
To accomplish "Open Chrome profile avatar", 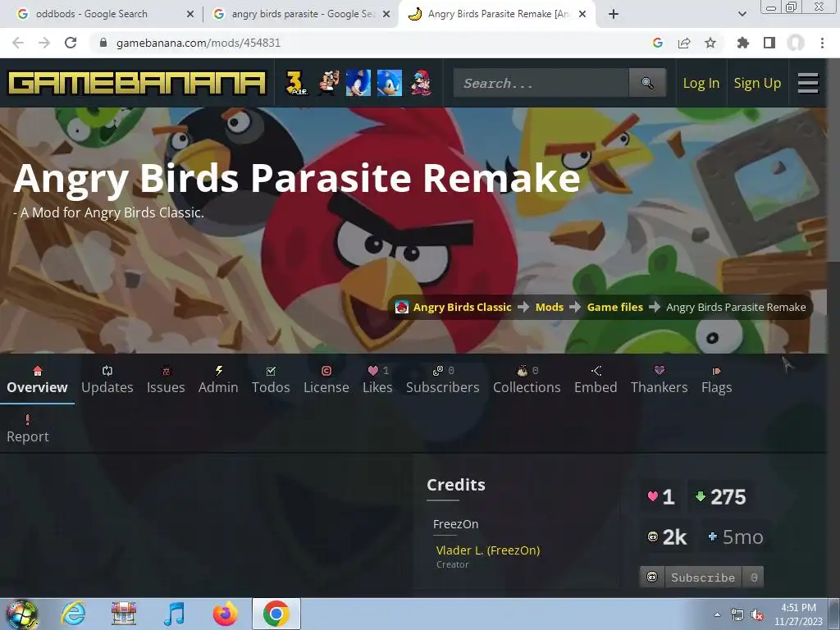I will (796, 43).
